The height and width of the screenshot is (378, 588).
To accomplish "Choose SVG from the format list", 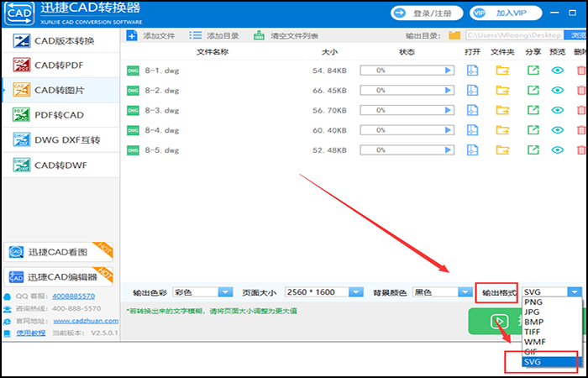I will (x=552, y=362).
